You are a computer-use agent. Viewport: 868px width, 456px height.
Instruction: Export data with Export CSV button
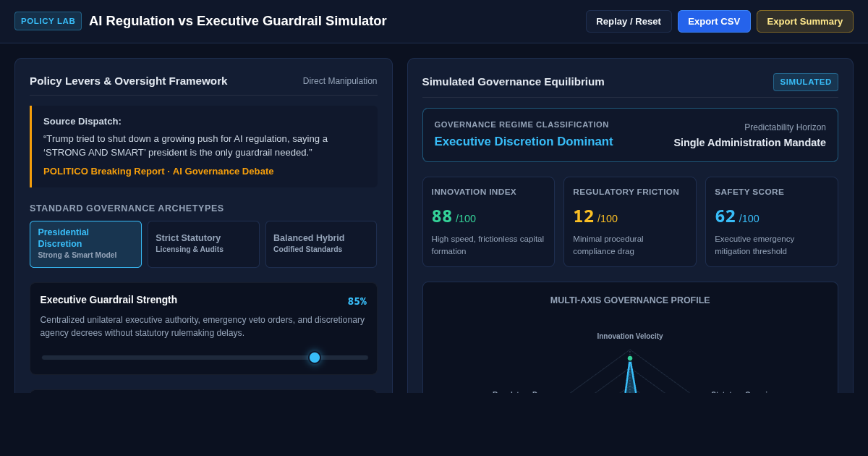[714, 21]
